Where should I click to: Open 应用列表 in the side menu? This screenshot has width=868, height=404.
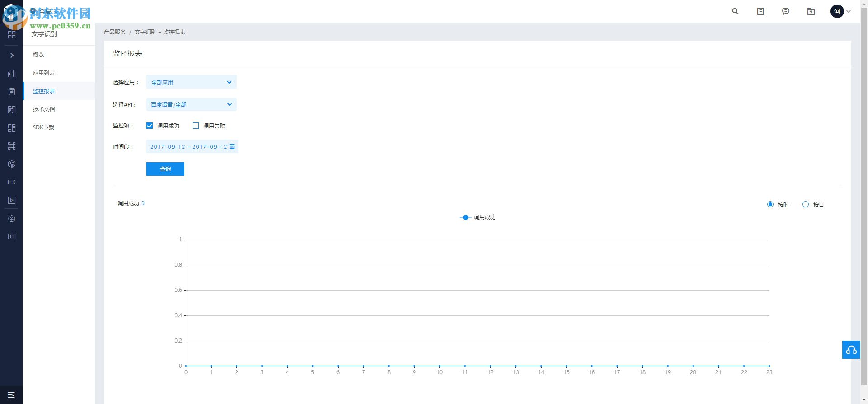tap(44, 73)
